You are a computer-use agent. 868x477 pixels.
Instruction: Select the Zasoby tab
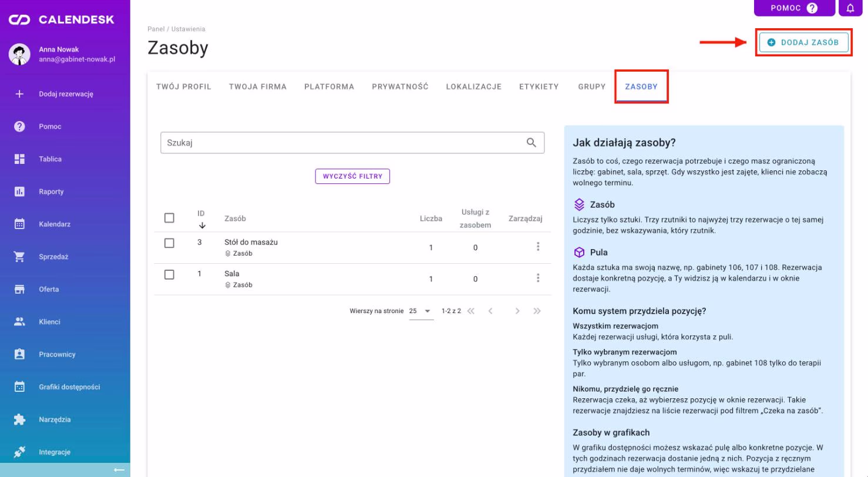pyautogui.click(x=641, y=87)
